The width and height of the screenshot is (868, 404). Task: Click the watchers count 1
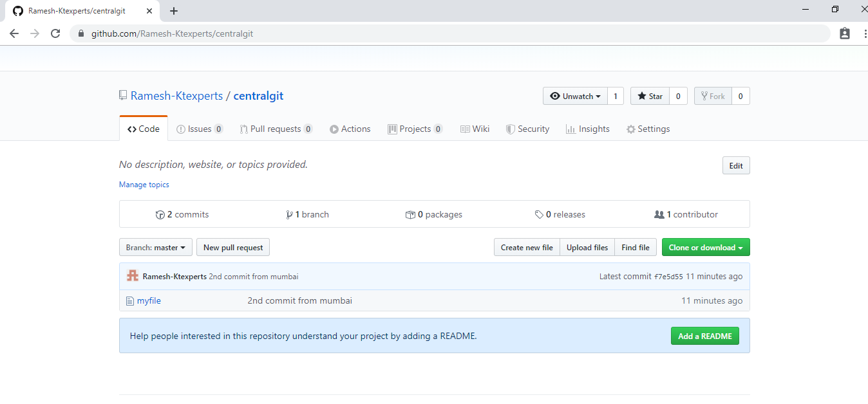coord(615,96)
